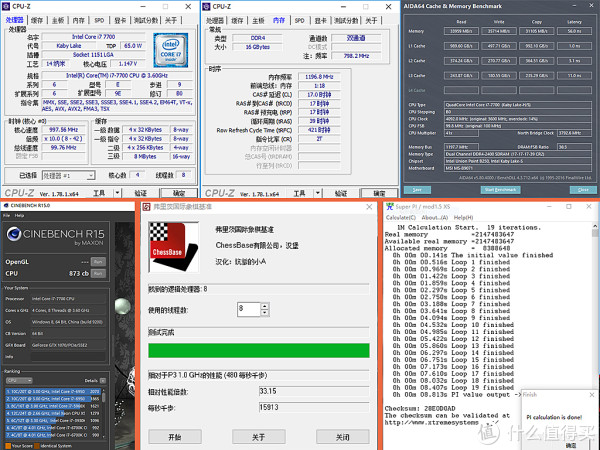Run the OpenGL test in Cinebench
600x450 pixels.
[x=98, y=262]
